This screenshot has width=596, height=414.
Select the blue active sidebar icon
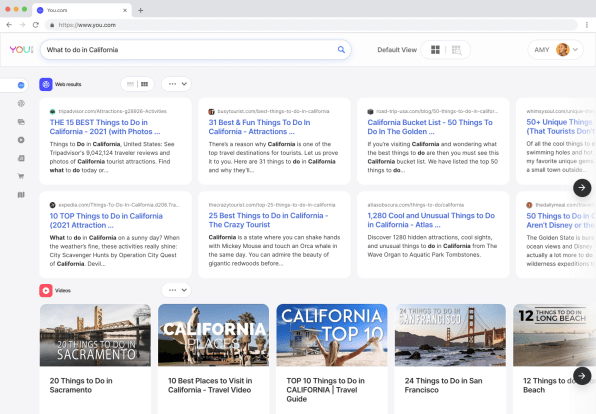[21, 85]
